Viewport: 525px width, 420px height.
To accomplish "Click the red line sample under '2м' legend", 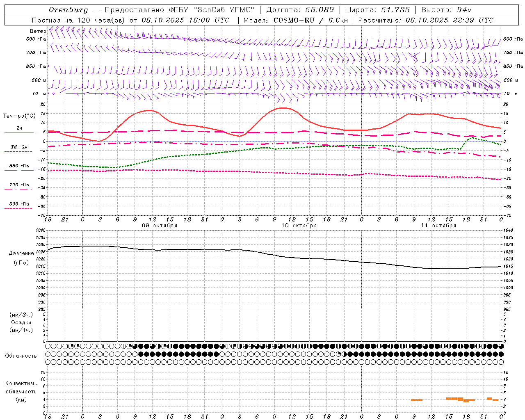I will (18, 132).
